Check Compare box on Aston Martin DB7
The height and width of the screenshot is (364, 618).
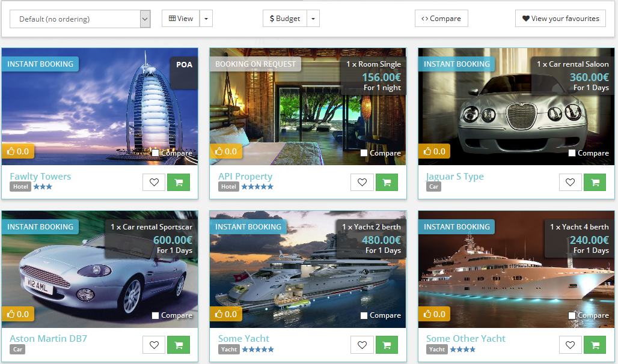pos(156,315)
